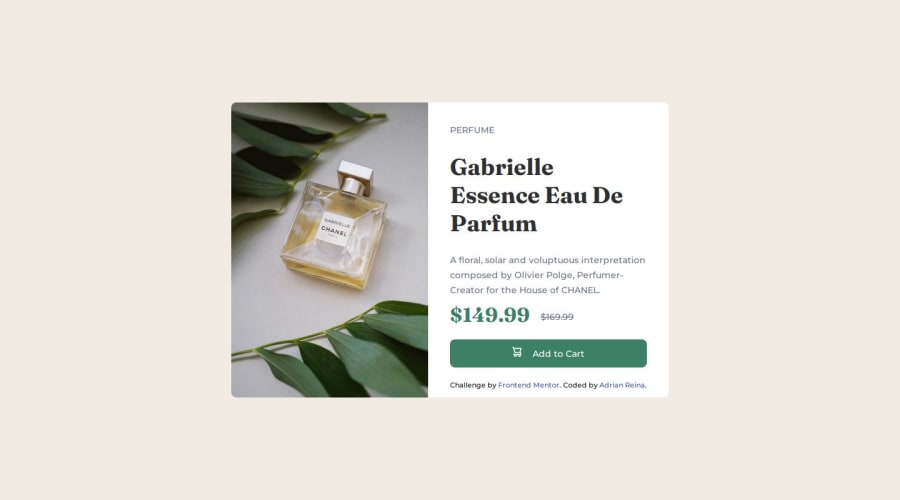Viewport: 900px width, 500px height.
Task: Click the word CHANEL in the description
Action: [580, 290]
